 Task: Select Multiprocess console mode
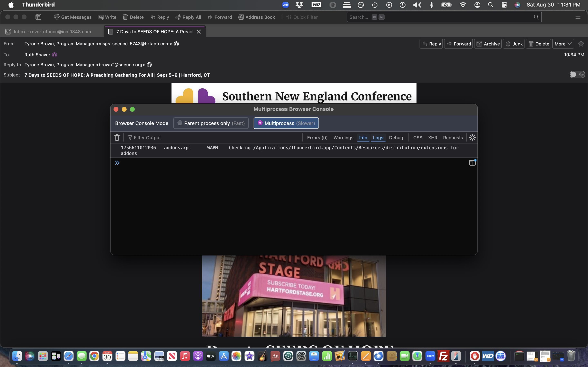(286, 123)
